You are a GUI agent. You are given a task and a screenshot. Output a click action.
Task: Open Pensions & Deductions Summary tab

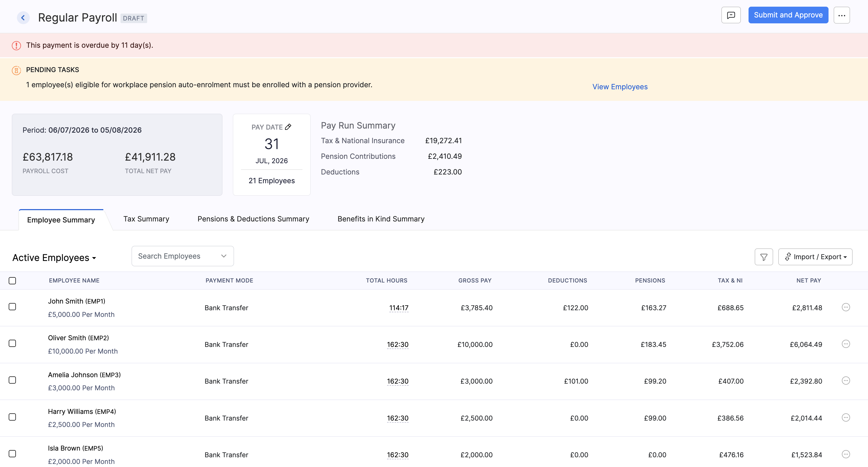click(x=253, y=219)
